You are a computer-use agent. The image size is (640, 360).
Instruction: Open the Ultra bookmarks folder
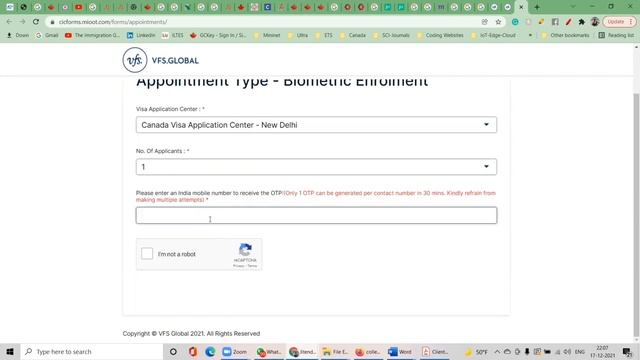pos(298,36)
